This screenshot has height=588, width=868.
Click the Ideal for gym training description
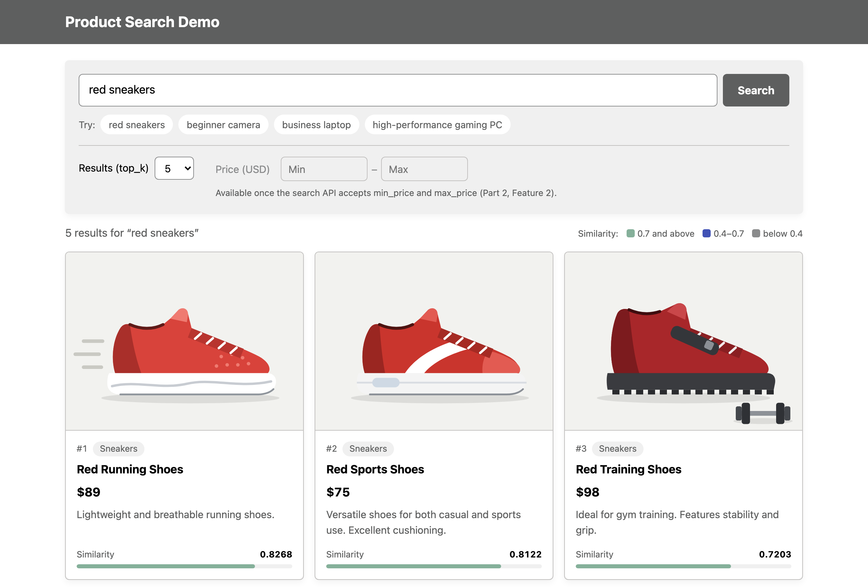(677, 522)
